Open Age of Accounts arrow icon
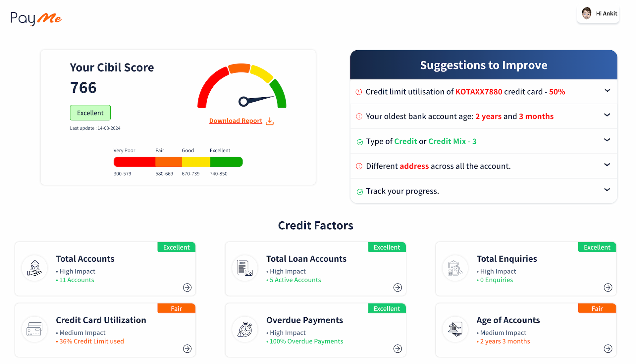636x364 pixels. point(608,348)
